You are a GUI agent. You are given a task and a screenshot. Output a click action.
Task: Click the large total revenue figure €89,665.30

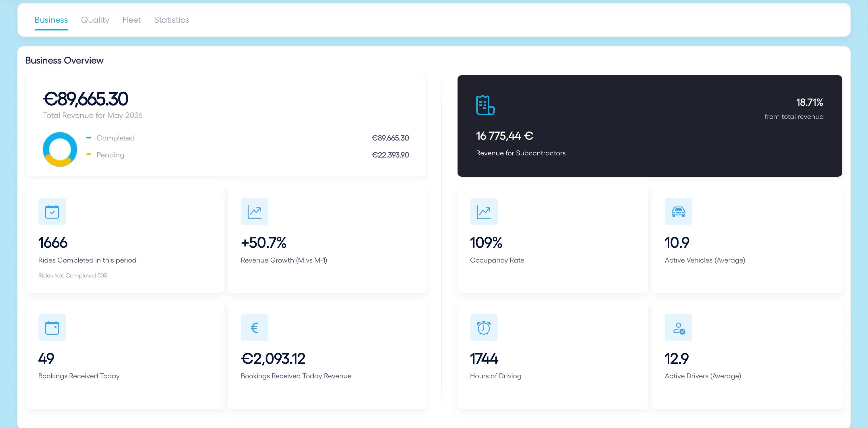pyautogui.click(x=85, y=99)
